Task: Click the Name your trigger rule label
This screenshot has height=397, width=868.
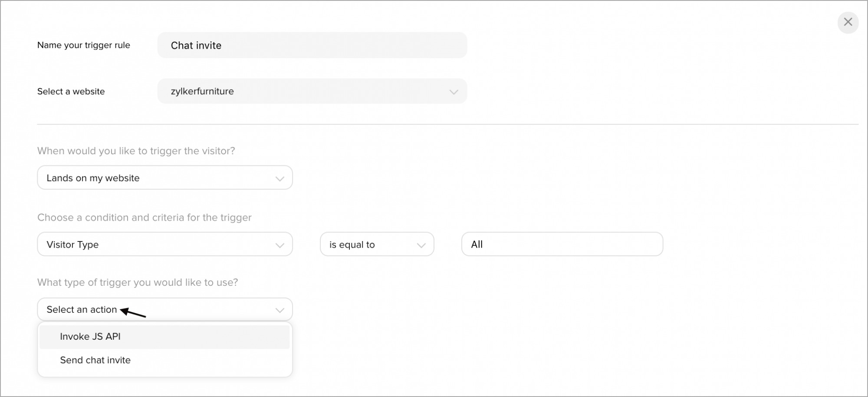Action: 84,45
